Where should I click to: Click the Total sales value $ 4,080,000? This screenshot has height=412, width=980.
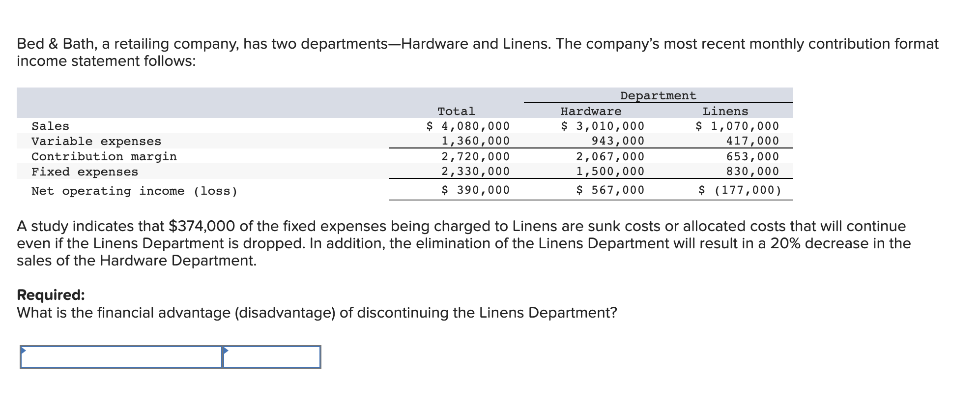pyautogui.click(x=468, y=126)
